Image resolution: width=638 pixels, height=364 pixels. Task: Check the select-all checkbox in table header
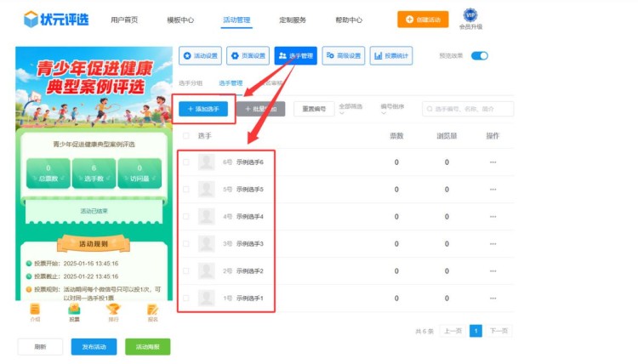point(186,136)
